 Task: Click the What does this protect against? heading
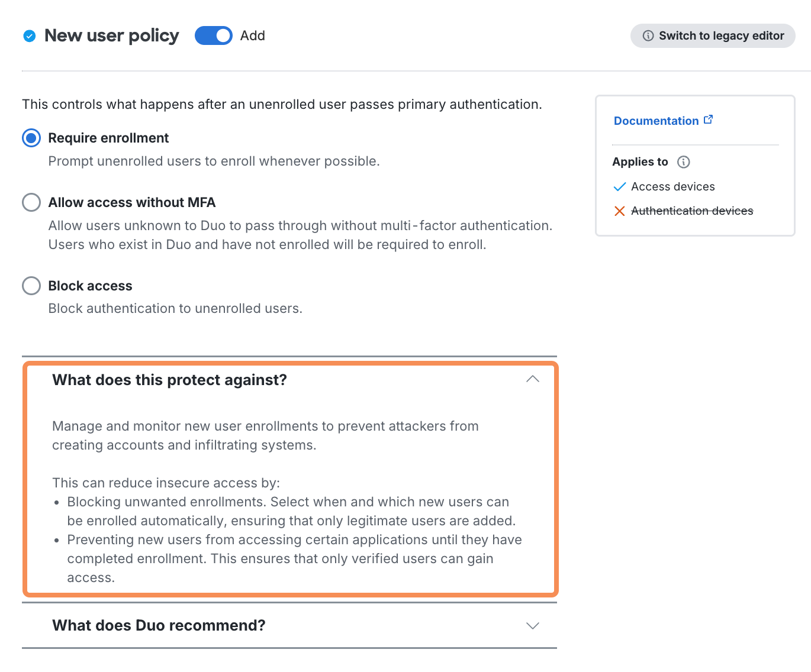pyautogui.click(x=169, y=380)
